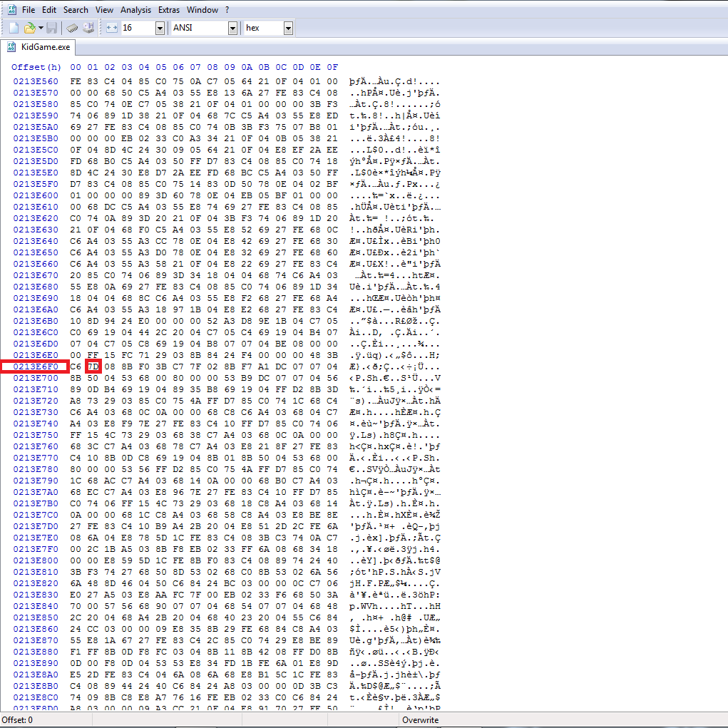Screen dimensions: 728x728
Task: Open the Analysis menu
Action: click(135, 10)
